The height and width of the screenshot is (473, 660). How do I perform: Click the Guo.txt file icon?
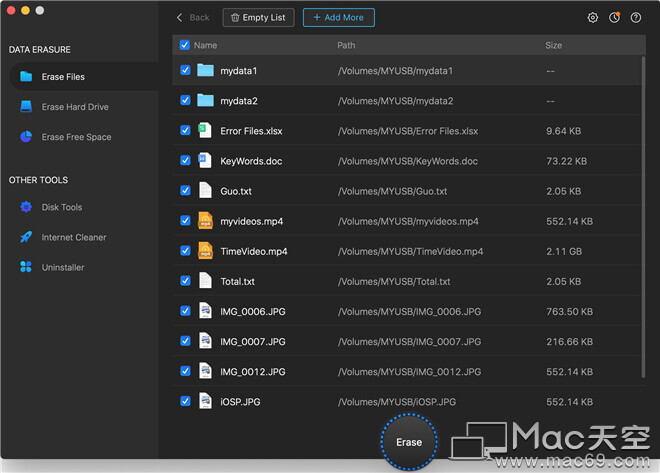[x=205, y=191]
